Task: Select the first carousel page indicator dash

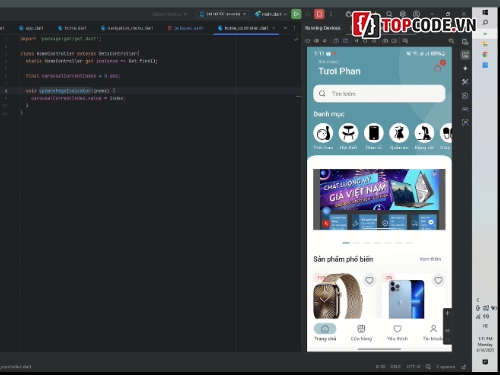Action: (x=346, y=243)
